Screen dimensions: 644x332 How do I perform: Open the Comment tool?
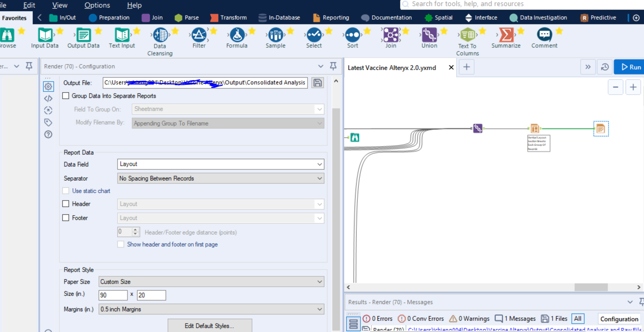tap(544, 36)
